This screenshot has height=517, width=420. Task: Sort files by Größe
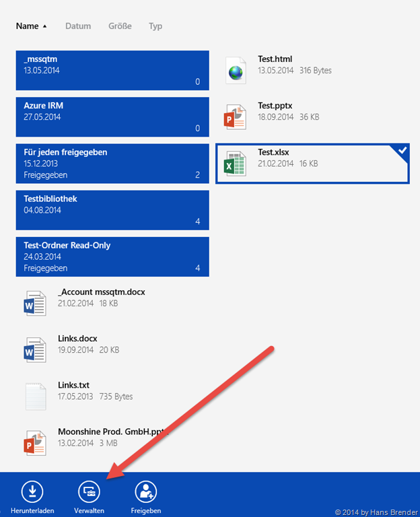pos(120,26)
